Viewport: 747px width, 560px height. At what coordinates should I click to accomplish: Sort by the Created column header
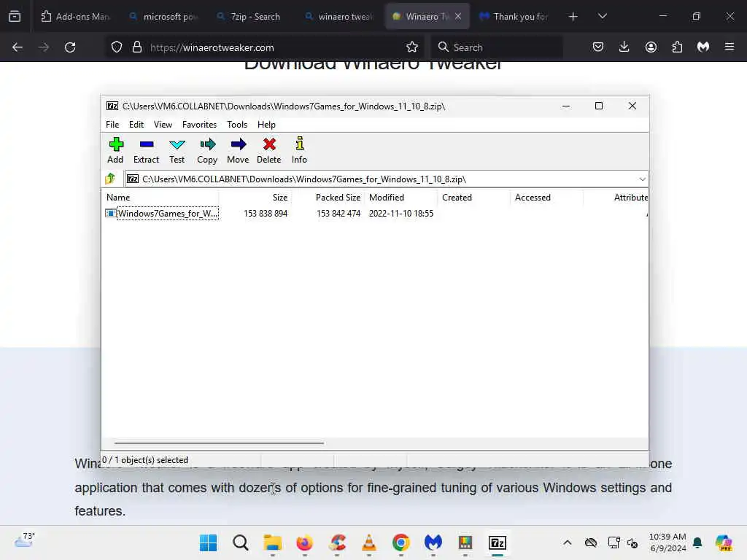(x=474, y=197)
